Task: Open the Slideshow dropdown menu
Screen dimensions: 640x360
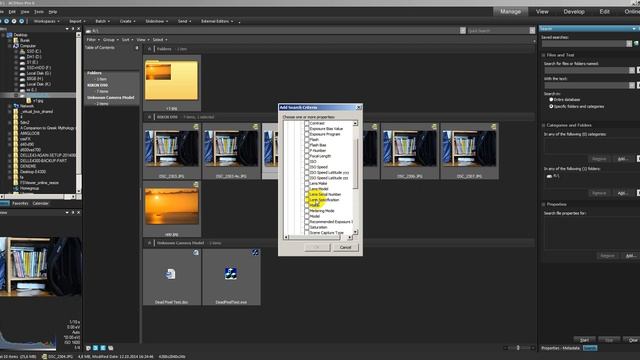Action: [x=157, y=21]
